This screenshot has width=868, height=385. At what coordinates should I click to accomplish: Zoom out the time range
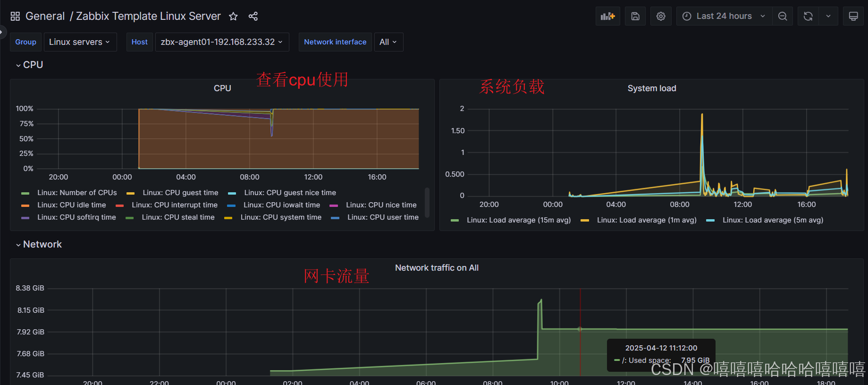[783, 16]
